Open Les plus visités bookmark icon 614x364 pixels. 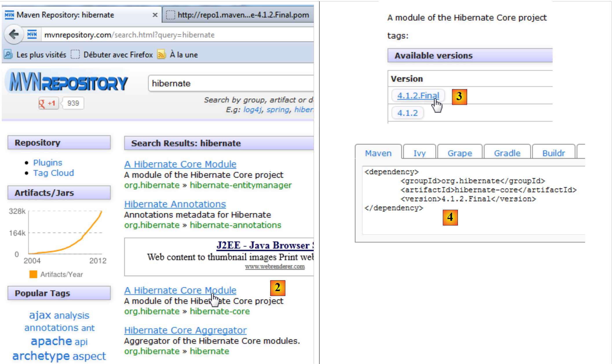click(x=8, y=54)
